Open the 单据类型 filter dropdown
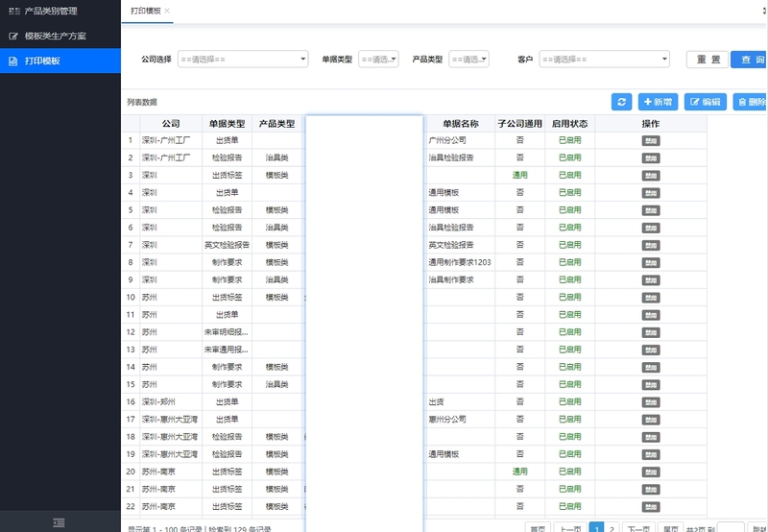Screen dimensions: 768x532 [379, 59]
